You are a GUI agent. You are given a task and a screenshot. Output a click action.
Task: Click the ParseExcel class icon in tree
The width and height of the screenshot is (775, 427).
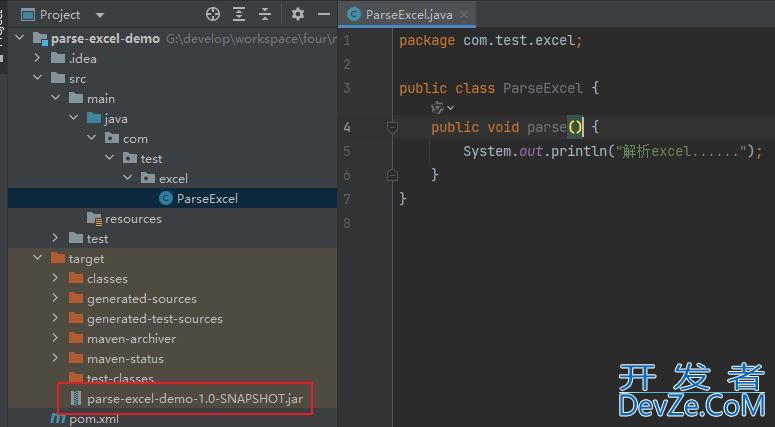(166, 198)
